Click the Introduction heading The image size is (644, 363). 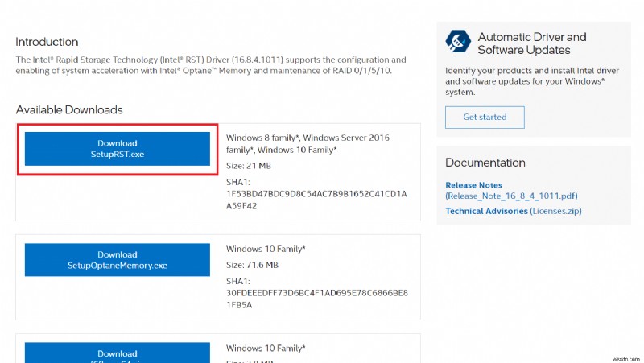pos(47,42)
